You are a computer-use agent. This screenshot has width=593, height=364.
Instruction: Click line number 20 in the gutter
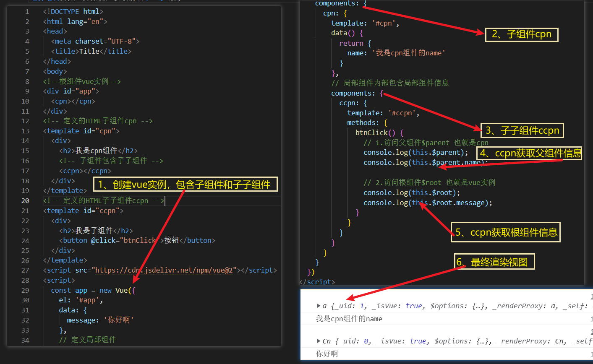tap(25, 200)
